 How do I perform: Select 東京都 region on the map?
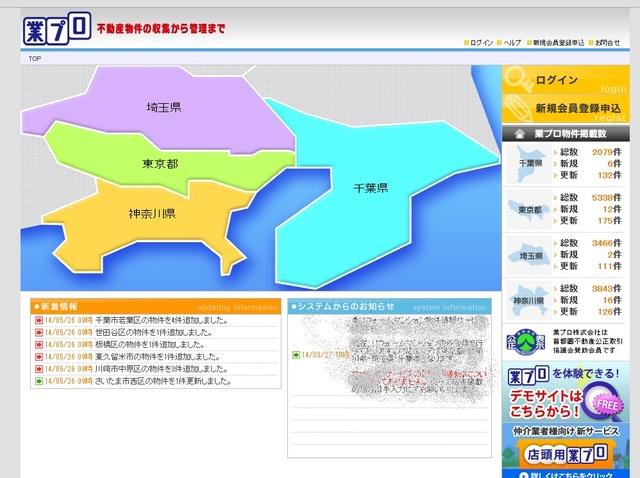[160, 164]
